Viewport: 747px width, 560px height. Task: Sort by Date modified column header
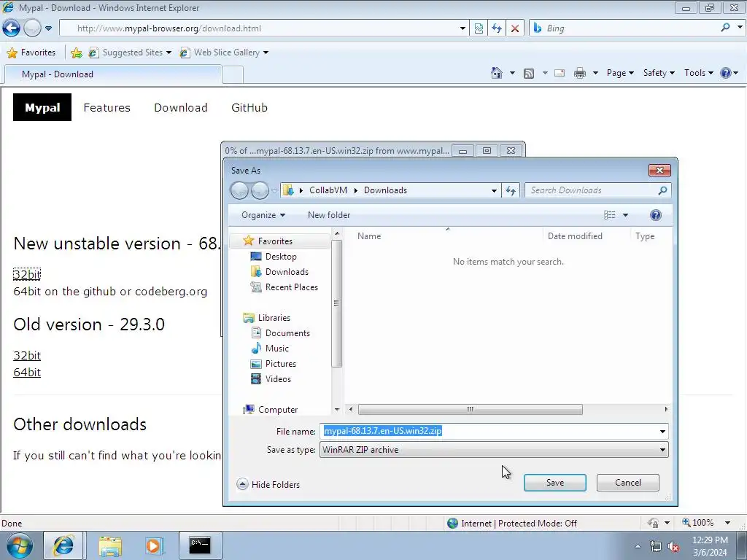(x=575, y=236)
